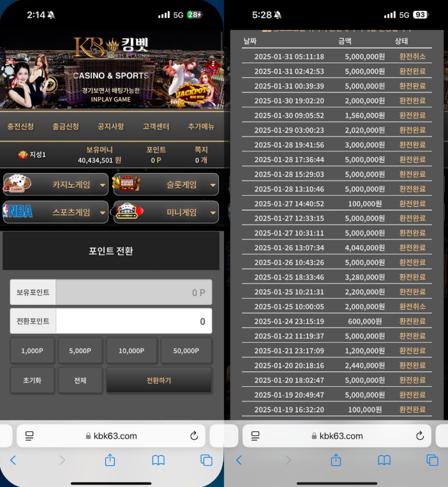The image size is (448, 487).
Task: Tap the kbk63.com address in left phone
Action: tap(111, 436)
